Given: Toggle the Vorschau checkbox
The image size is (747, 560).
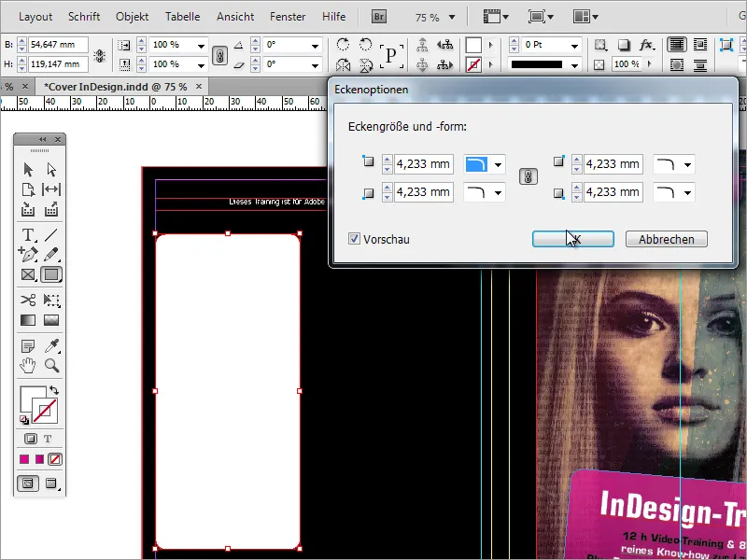Looking at the screenshot, I should click(x=354, y=239).
